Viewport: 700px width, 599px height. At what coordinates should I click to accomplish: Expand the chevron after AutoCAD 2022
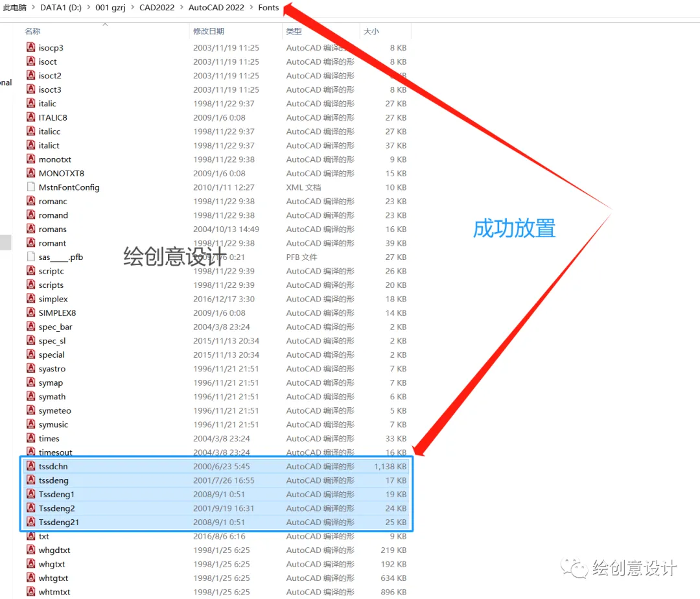(x=251, y=8)
